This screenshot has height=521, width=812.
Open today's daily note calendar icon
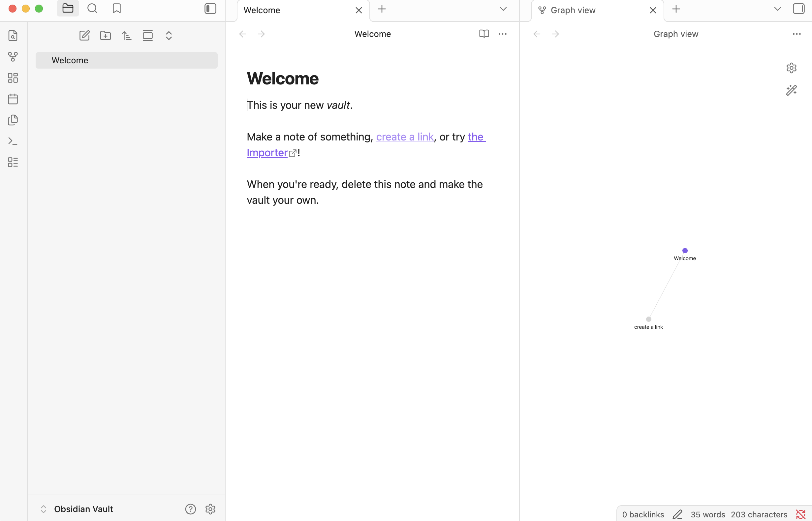tap(13, 99)
